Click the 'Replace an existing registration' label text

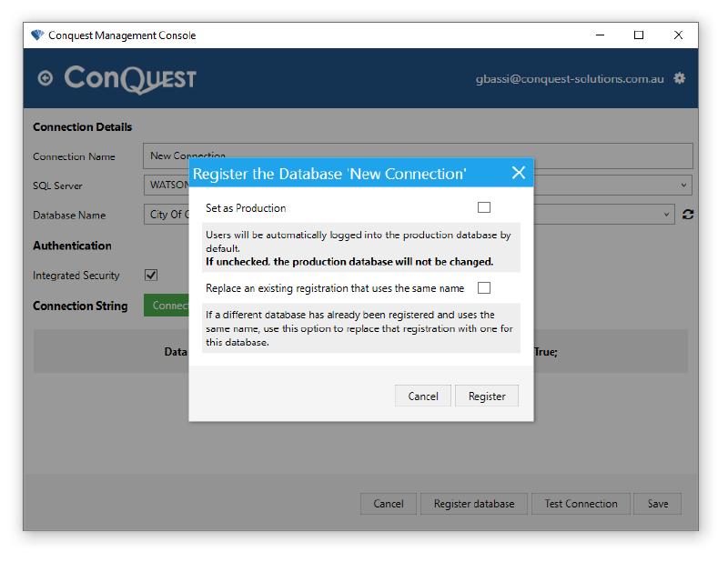[335, 288]
